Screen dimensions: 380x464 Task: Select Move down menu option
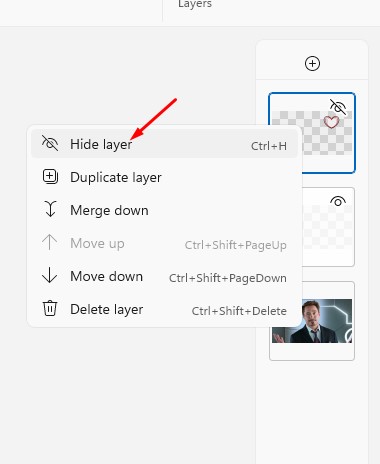(164, 276)
